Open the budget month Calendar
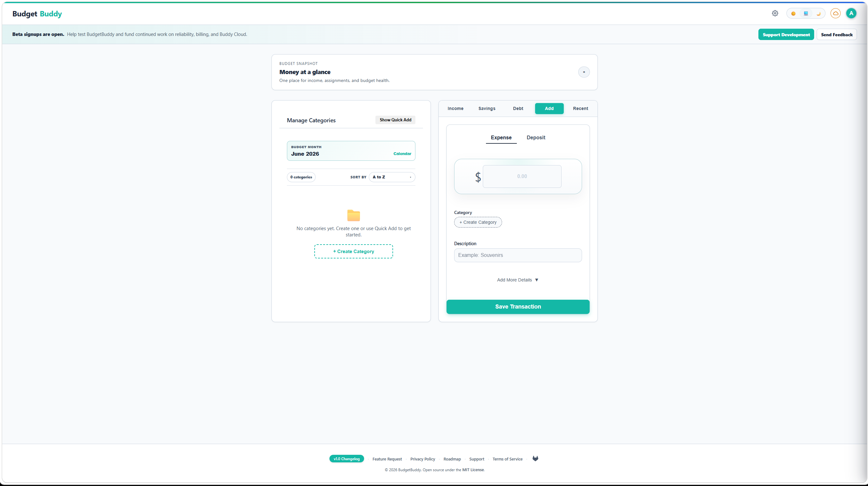 pos(402,154)
